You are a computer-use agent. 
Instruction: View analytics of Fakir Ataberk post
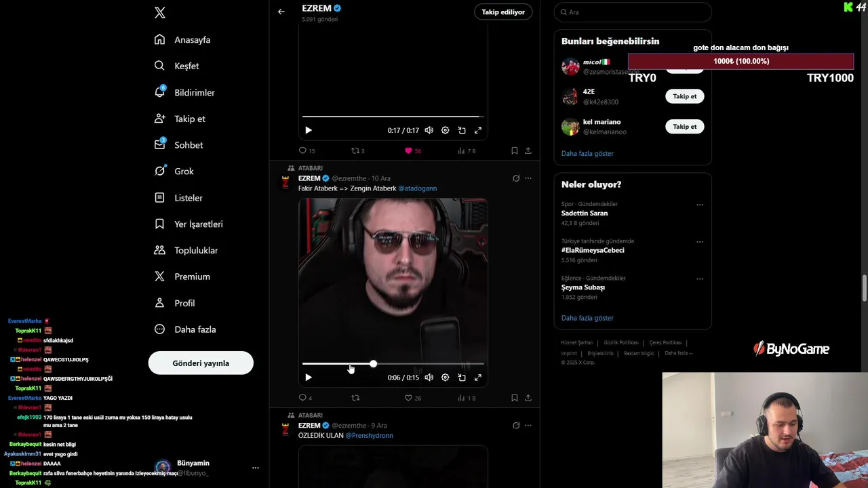click(467, 398)
